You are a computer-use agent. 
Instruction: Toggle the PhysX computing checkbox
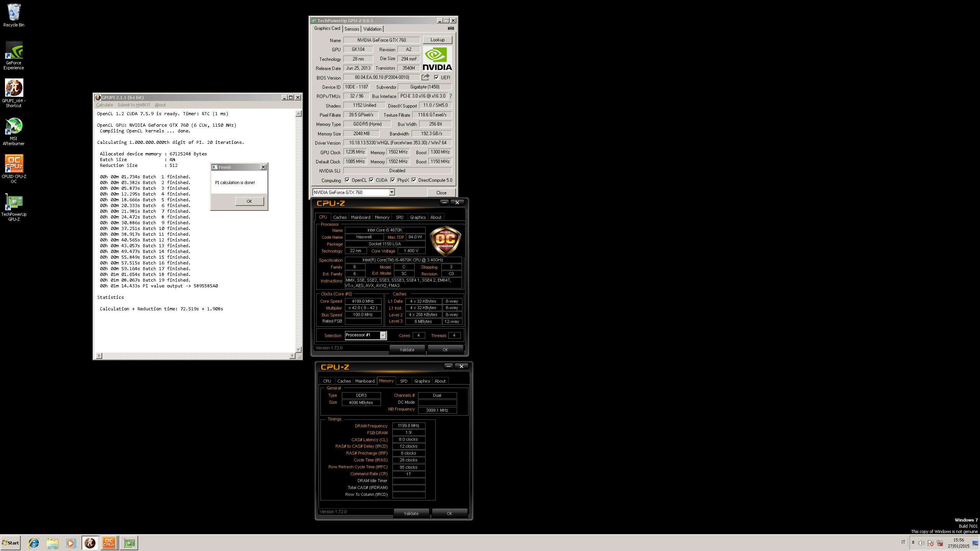393,180
